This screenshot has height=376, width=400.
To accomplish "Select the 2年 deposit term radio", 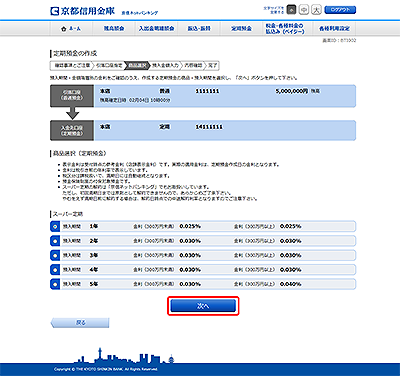I will 55,241.
